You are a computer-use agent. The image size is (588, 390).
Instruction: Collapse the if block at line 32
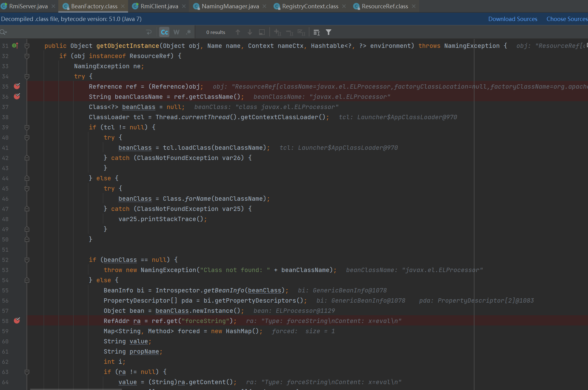click(27, 56)
